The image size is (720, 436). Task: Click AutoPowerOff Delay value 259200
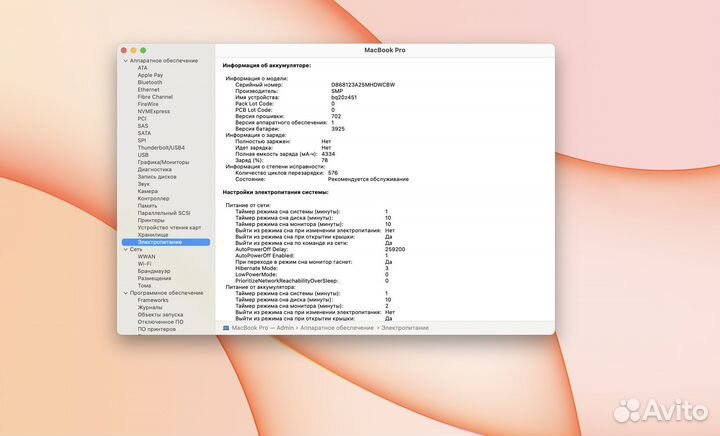395,249
